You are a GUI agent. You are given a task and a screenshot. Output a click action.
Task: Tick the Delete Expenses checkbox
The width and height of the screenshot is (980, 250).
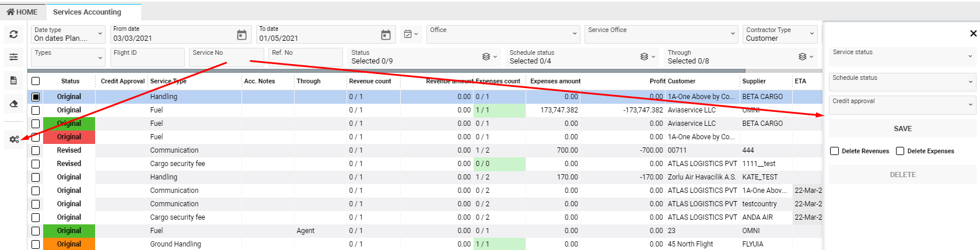tap(900, 151)
